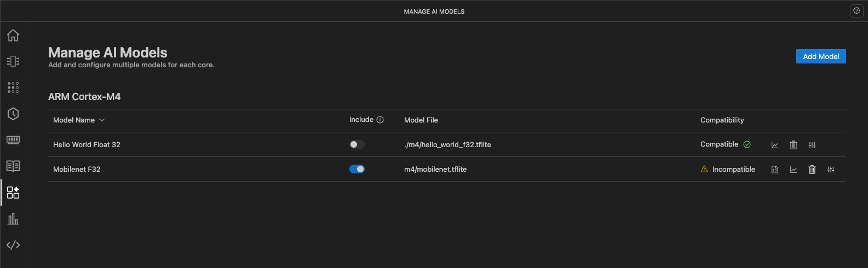This screenshot has height=268, width=868.
Task: Disable Include toggle for Mobilenet F32
Action: 357,169
